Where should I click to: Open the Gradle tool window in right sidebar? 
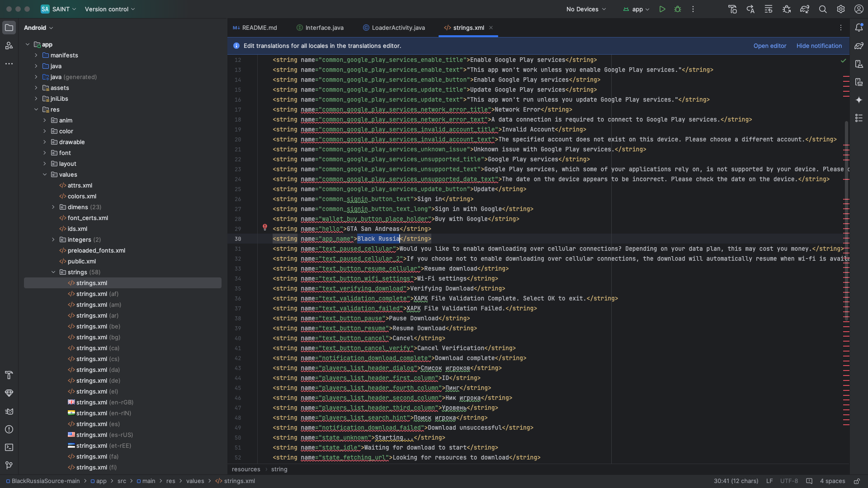pyautogui.click(x=859, y=46)
